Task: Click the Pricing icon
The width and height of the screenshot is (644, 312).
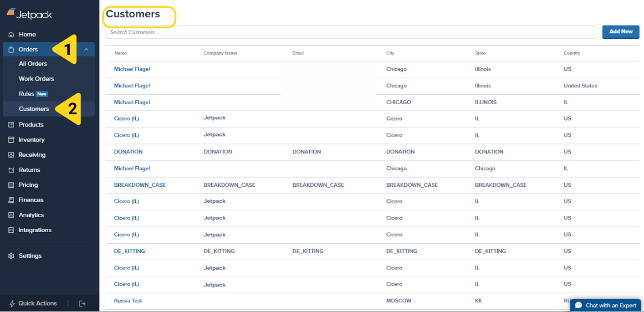Action: click(x=11, y=184)
